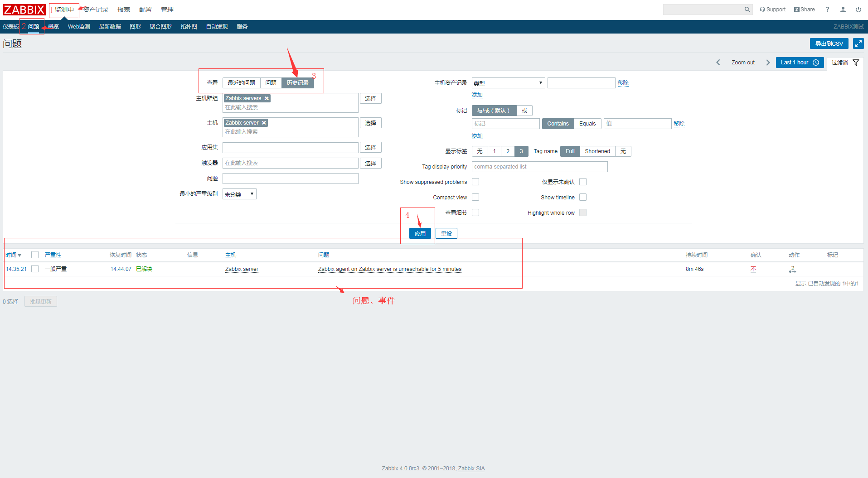Click 移除 link next to inventory field
Viewport: 868px width, 478px height.
tap(623, 83)
